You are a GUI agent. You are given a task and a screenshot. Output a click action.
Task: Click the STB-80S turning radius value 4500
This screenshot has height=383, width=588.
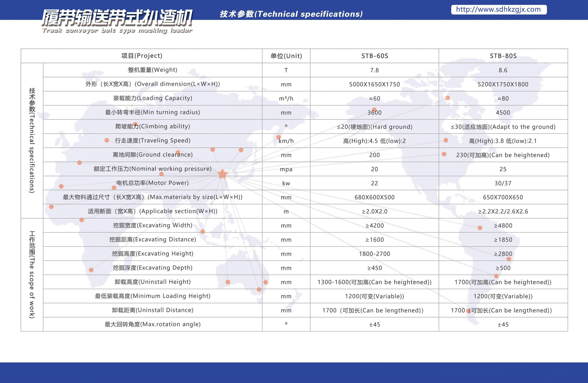503,113
